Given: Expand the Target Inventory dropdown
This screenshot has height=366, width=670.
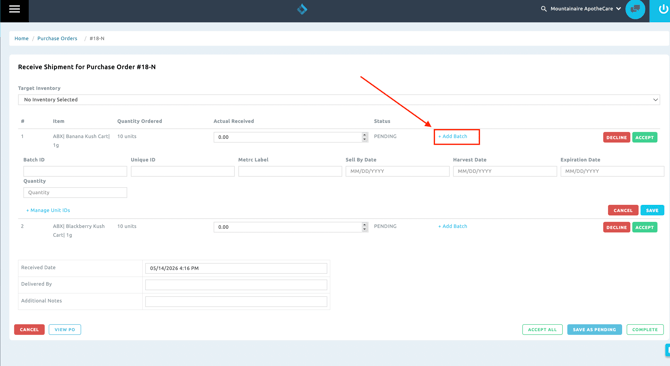Looking at the screenshot, I should [339, 100].
